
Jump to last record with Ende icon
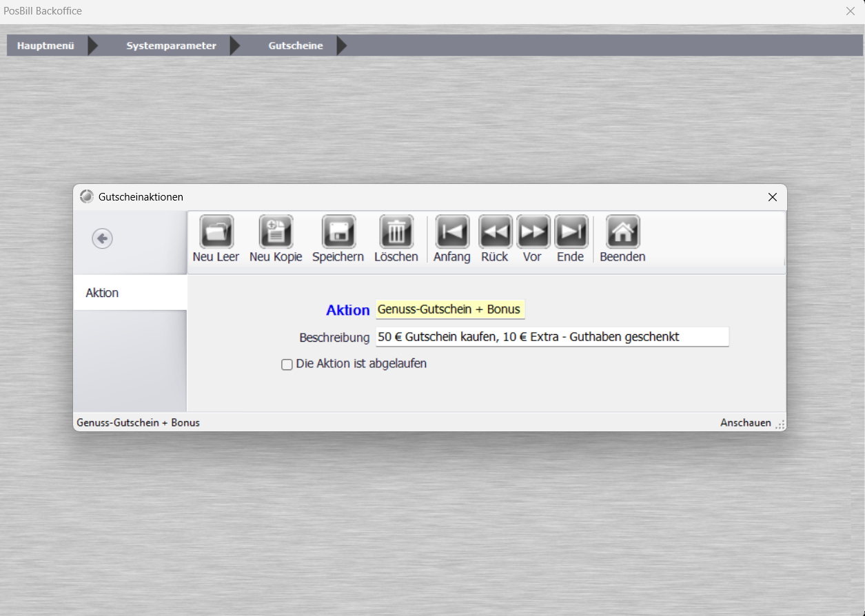(571, 232)
